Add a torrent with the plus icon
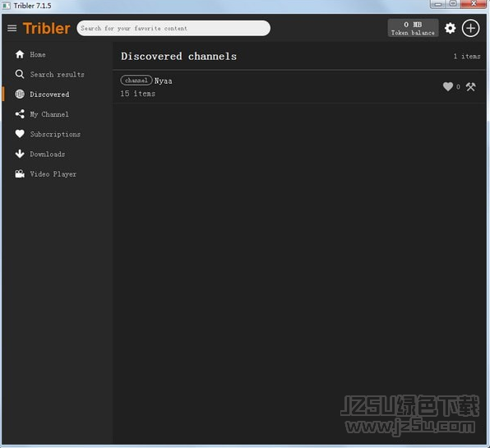490x448 pixels. click(470, 28)
